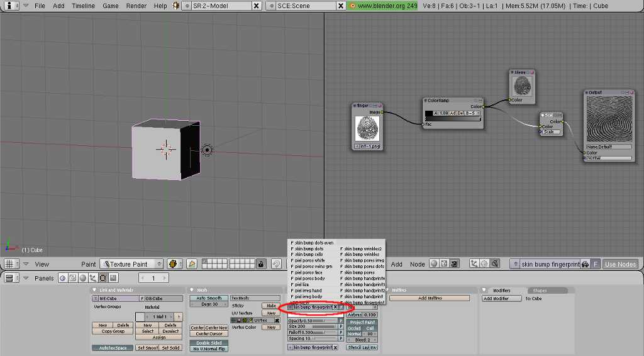
Task: Open the Texture Paint mode dropdown
Action: coord(132,264)
